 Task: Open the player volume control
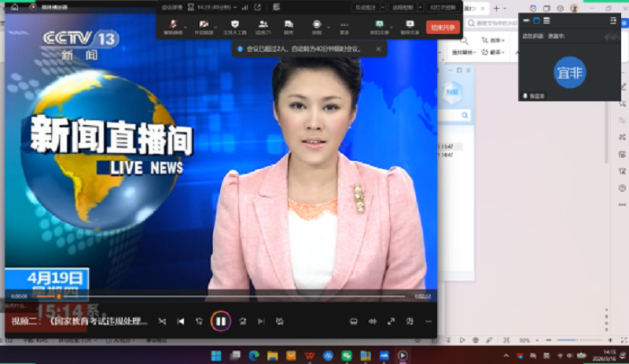372,321
